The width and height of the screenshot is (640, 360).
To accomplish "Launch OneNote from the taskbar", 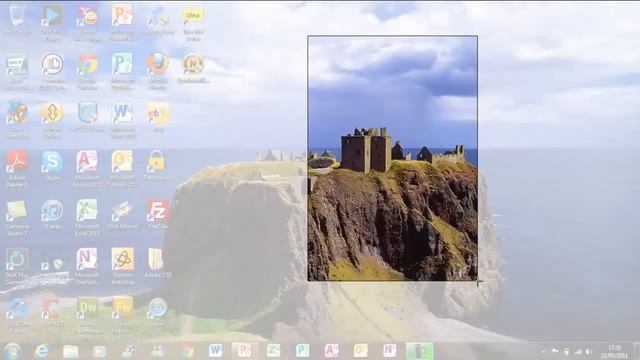I will pyautogui.click(x=389, y=350).
